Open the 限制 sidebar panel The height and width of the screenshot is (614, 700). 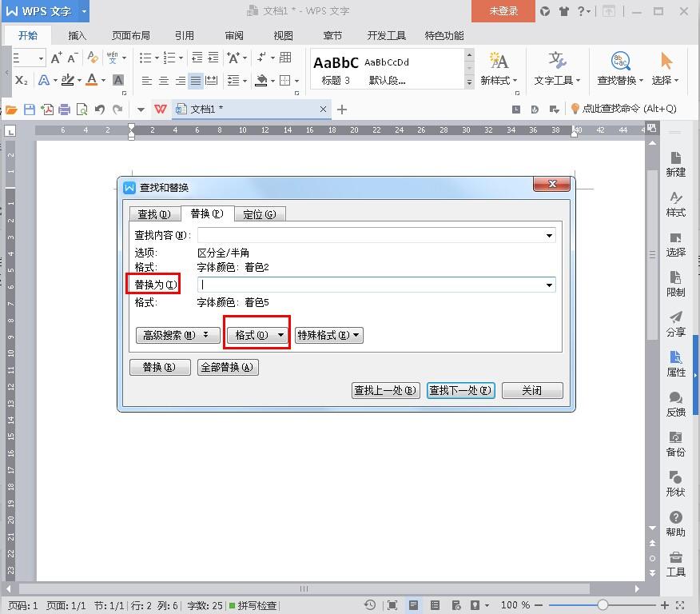(675, 284)
